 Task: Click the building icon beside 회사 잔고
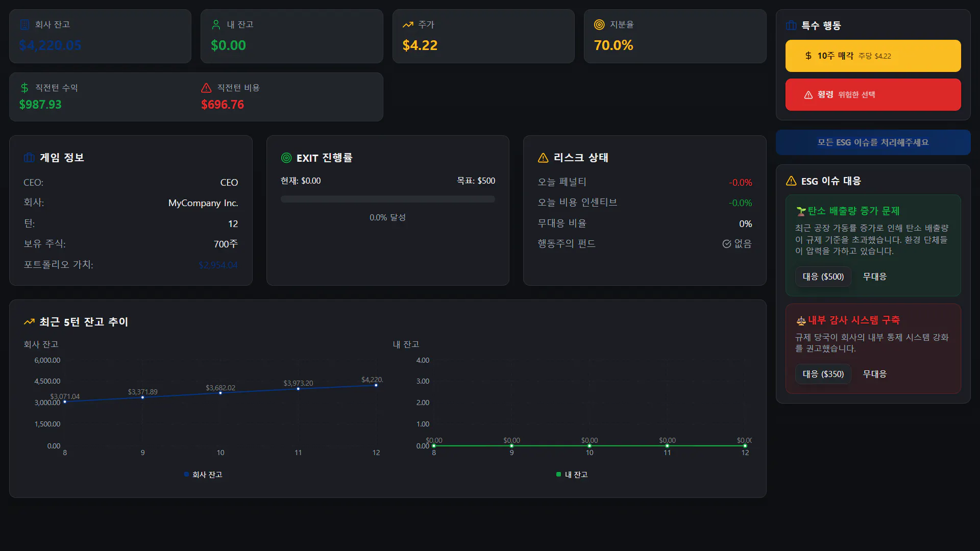24,24
